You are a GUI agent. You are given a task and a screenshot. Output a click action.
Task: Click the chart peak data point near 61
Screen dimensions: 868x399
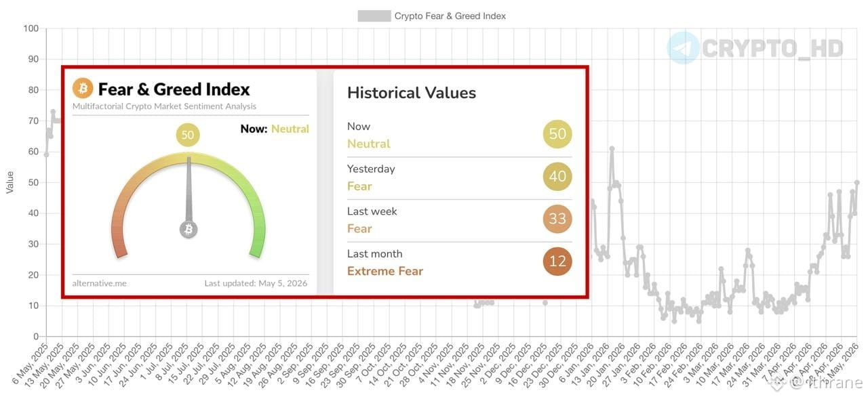612,148
